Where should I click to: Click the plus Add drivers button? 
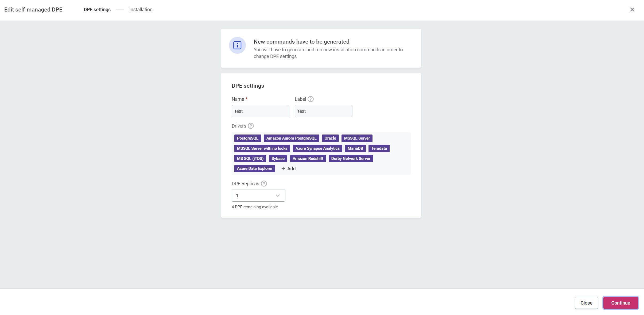[288, 169]
